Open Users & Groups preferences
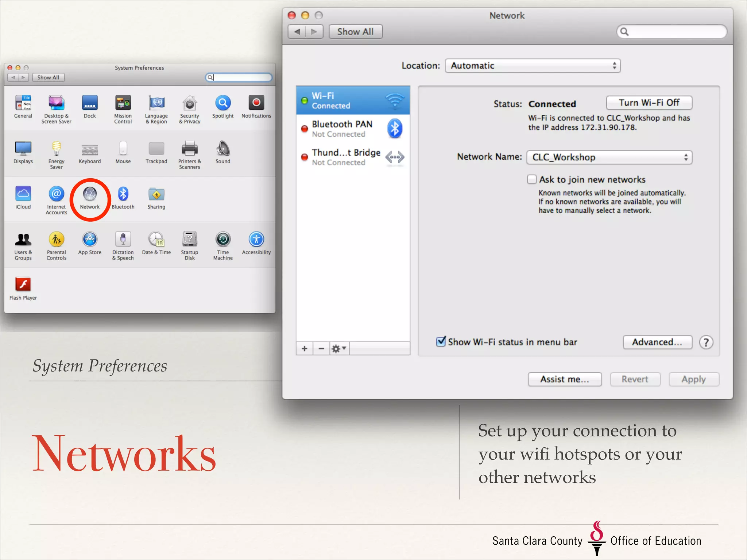The height and width of the screenshot is (560, 747). tap(23, 240)
